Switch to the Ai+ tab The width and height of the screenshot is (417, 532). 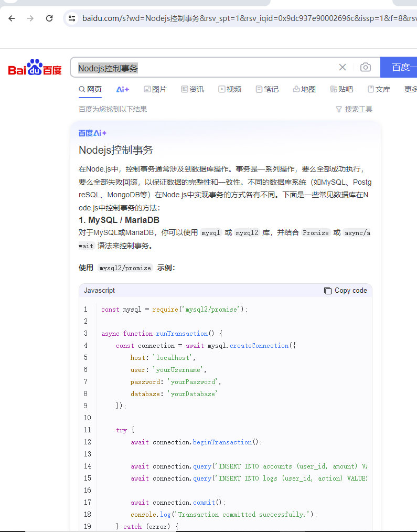[x=123, y=89]
